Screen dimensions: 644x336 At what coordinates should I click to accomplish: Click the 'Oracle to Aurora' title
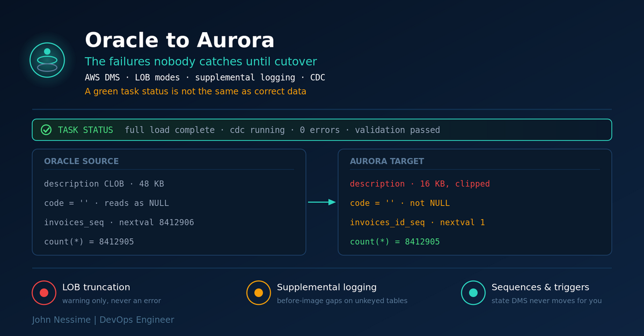pos(179,41)
